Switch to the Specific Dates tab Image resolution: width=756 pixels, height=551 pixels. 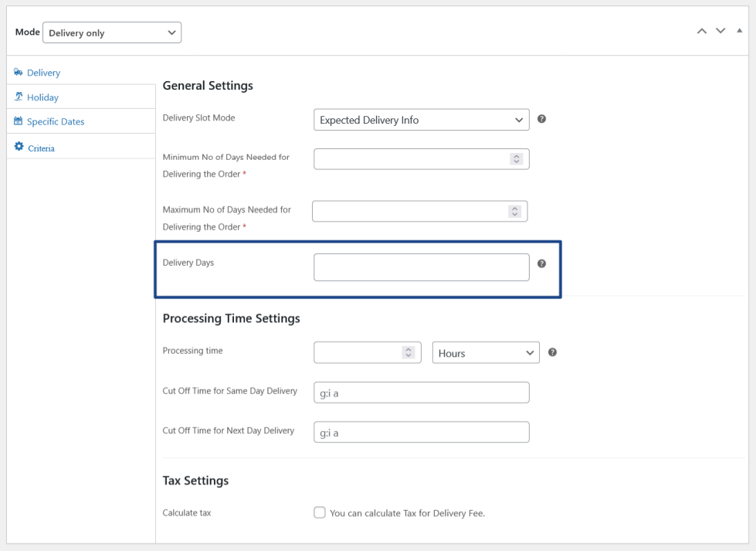click(x=56, y=121)
